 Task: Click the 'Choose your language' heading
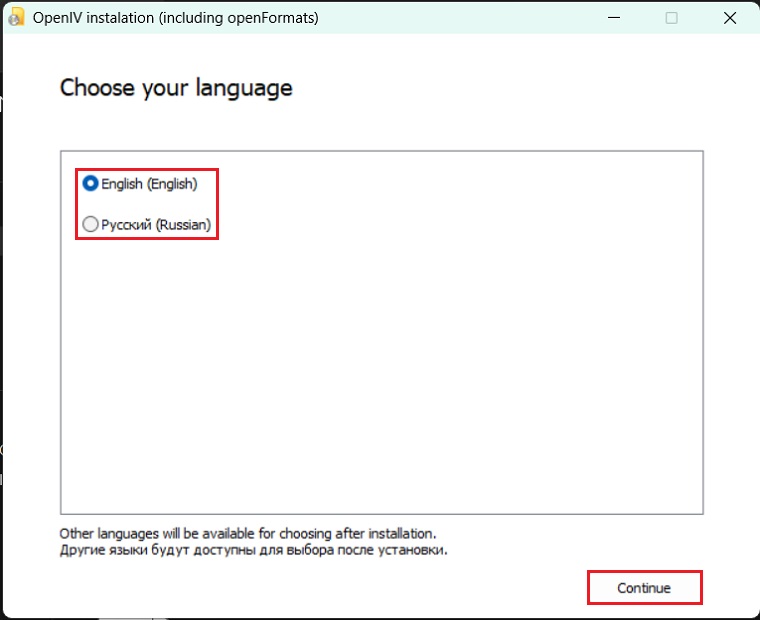tap(176, 88)
